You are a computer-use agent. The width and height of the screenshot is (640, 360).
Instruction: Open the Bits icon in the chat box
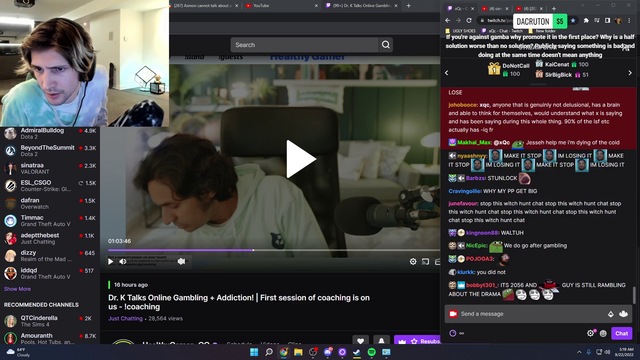[x=611, y=314]
